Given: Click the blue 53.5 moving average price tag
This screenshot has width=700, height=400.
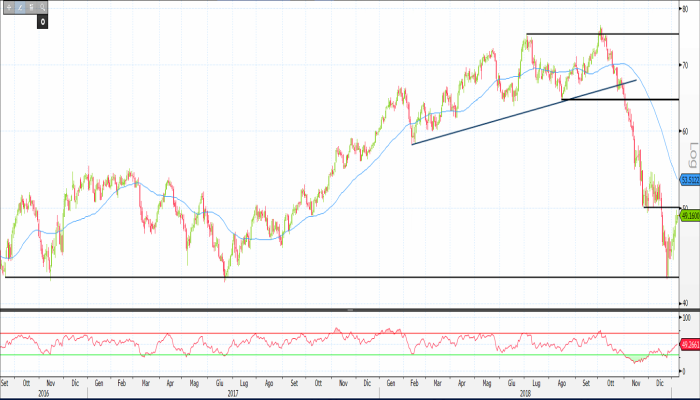Looking at the screenshot, I should tap(688, 180).
